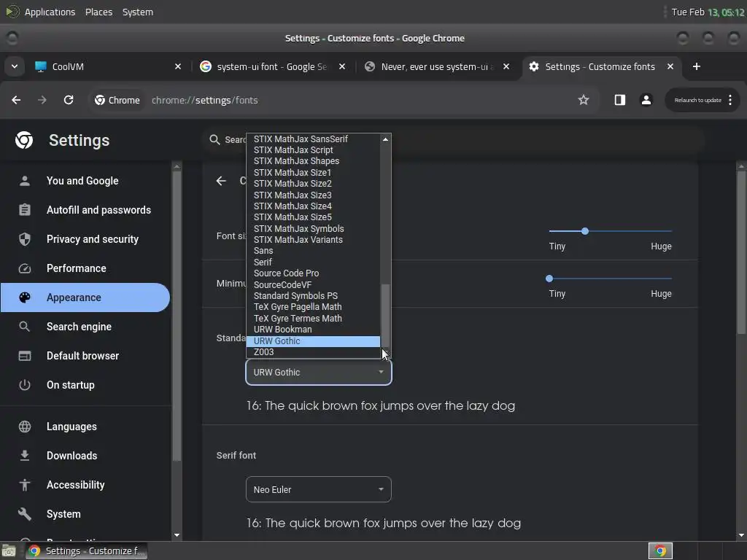Switch to 'Never, ever use system-ui' tab

click(436, 66)
